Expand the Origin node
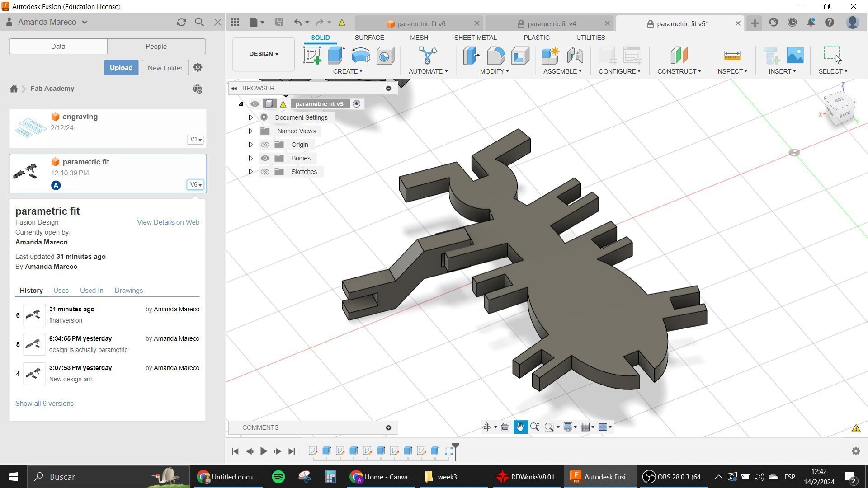Viewport: 868px width, 488px height. (x=250, y=145)
